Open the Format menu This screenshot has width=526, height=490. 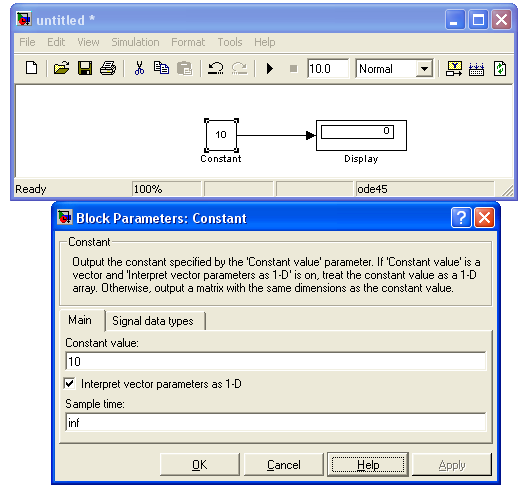[x=188, y=42]
